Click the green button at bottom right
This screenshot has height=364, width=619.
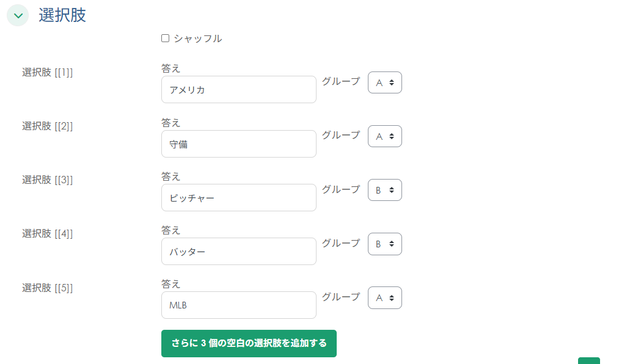point(587,362)
